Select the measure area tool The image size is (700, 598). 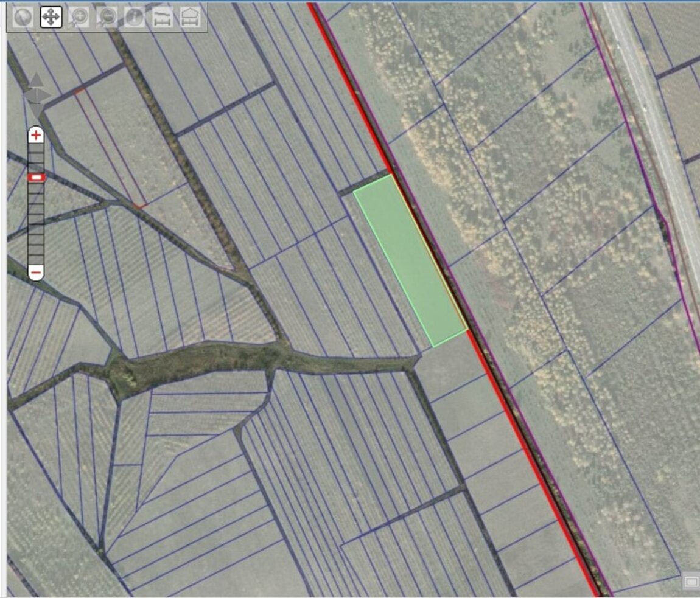point(190,18)
